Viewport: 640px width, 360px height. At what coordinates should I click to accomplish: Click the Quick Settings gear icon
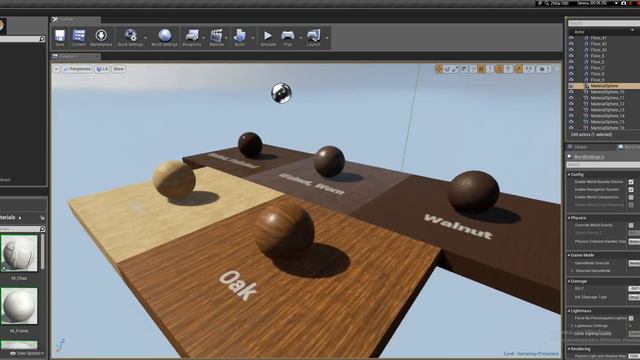(x=130, y=36)
